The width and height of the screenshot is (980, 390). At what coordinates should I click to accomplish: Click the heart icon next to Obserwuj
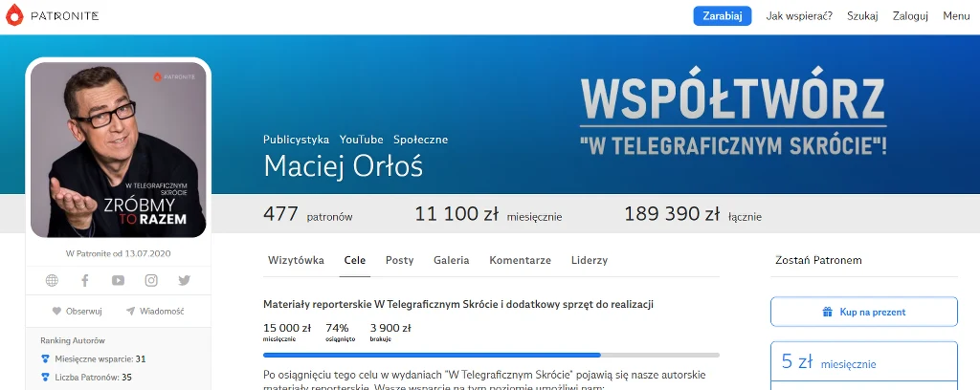click(56, 311)
